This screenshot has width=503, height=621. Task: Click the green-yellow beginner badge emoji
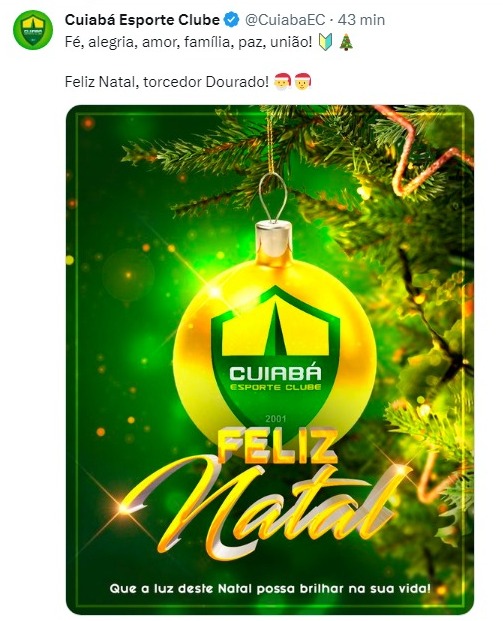click(x=326, y=42)
